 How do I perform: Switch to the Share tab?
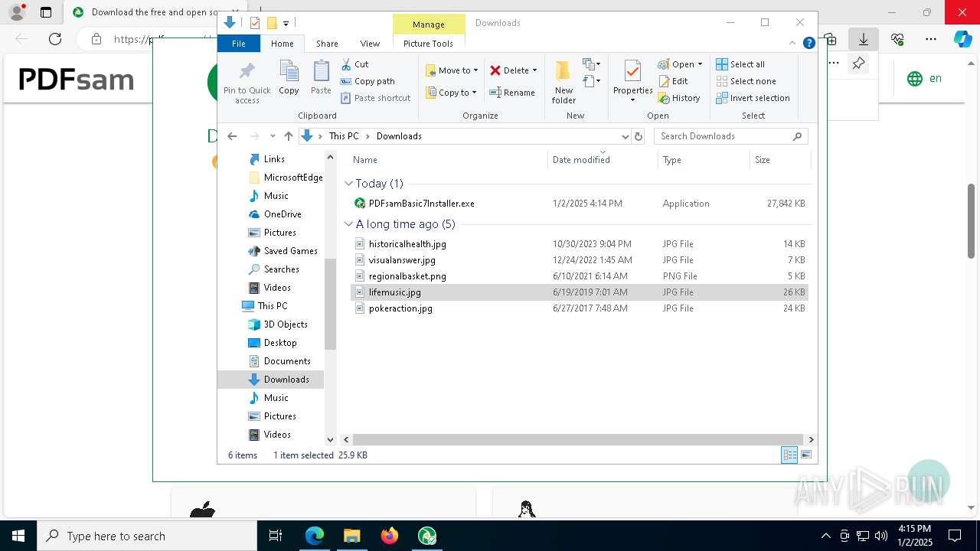327,44
